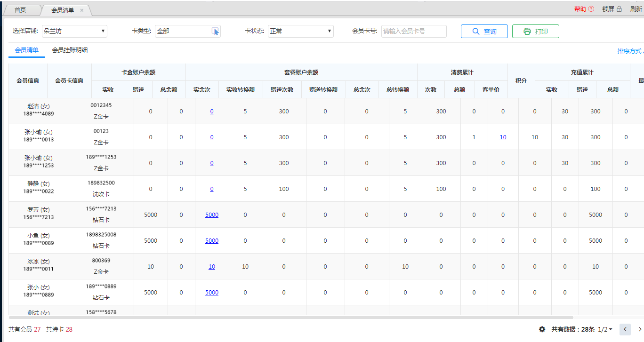Select member name 静静 (女)

(x=39, y=184)
